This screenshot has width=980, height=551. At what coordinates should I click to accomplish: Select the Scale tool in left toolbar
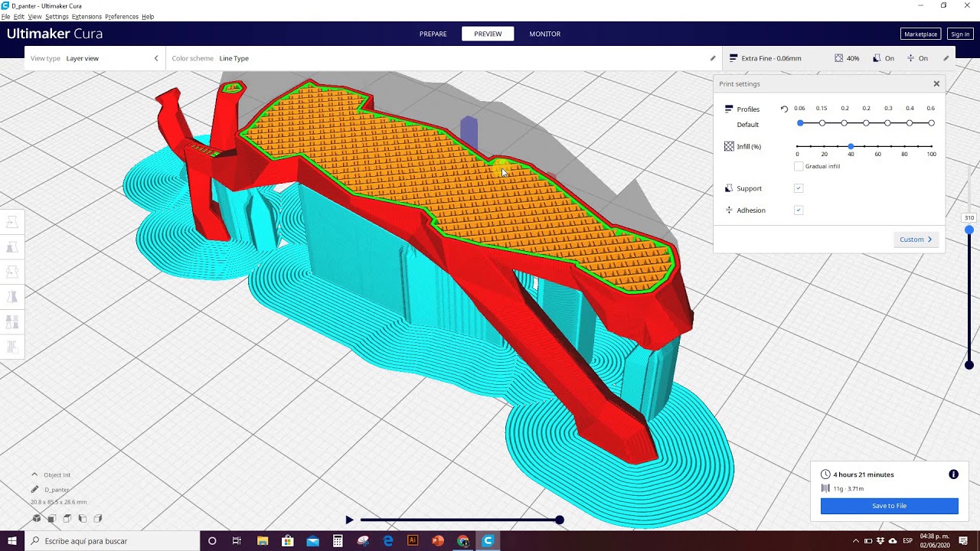pyautogui.click(x=12, y=247)
